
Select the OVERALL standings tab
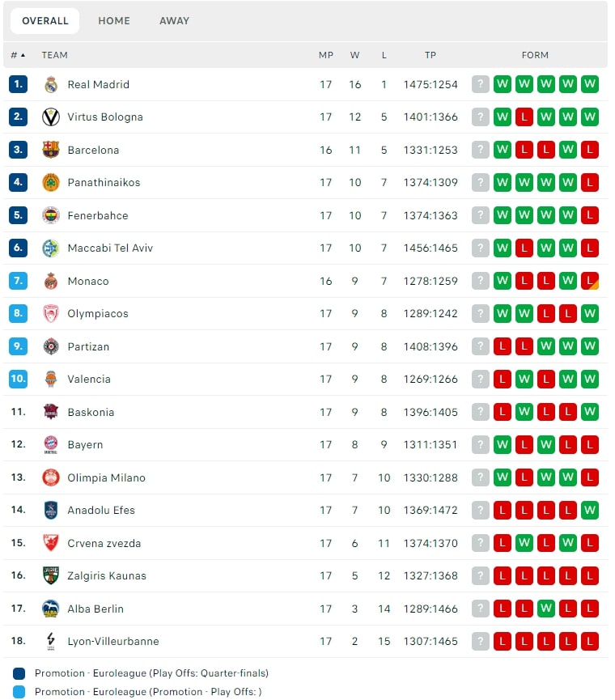45,21
